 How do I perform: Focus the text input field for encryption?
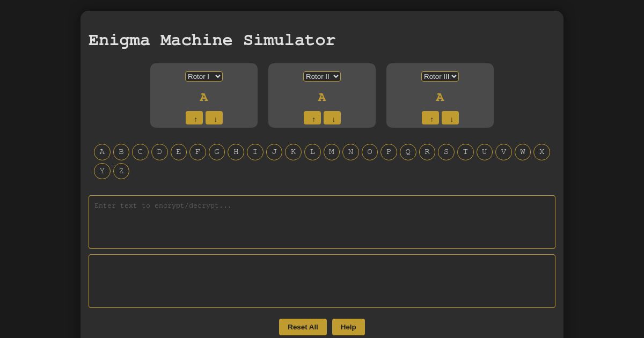click(x=322, y=222)
